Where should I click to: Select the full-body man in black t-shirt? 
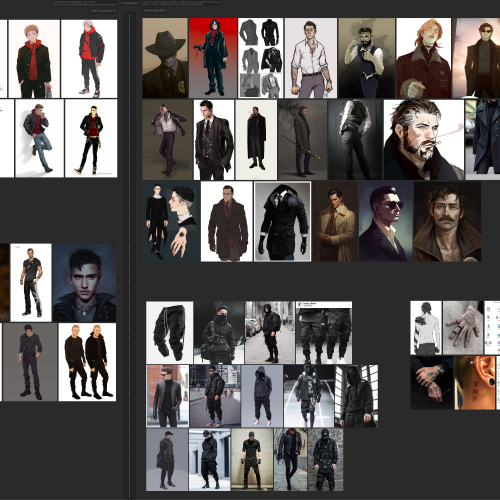tap(31, 283)
